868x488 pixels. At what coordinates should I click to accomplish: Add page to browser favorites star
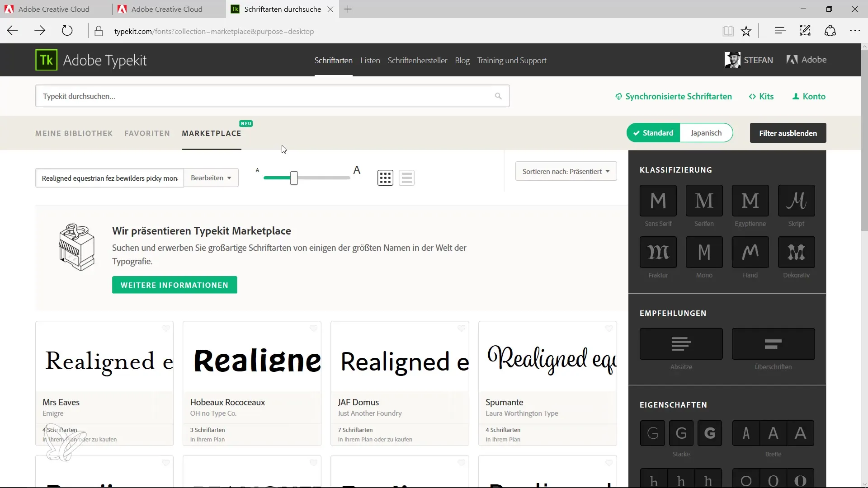point(746,31)
